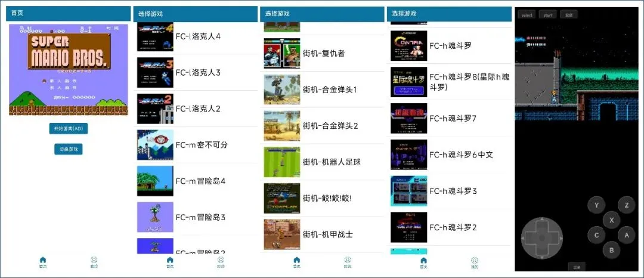Select the FC-m冒险岛3 thumbnail
This screenshot has height=278, width=644.
click(x=155, y=217)
